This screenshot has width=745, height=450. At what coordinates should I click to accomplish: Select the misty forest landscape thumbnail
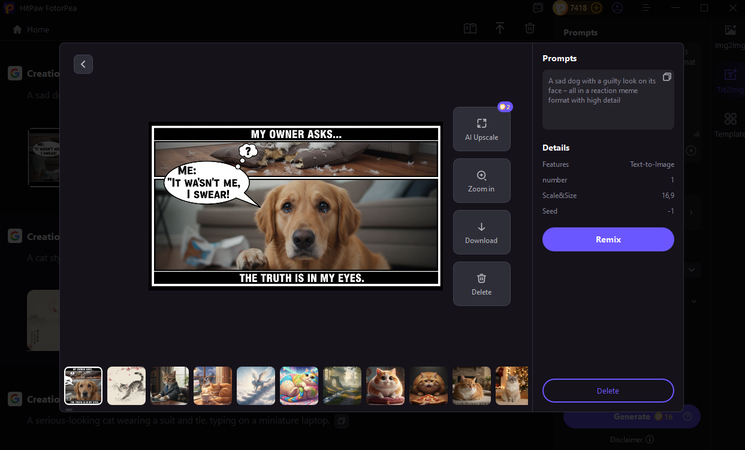[x=342, y=385]
